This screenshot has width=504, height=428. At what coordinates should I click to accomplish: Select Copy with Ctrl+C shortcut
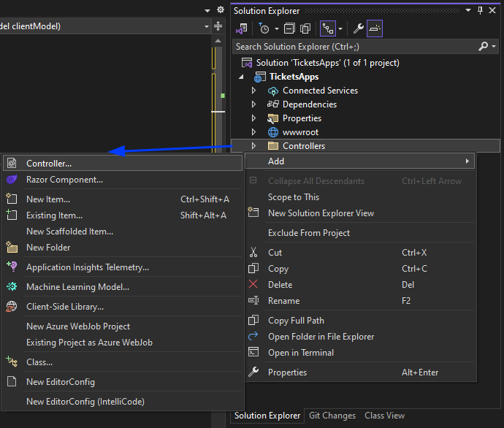359,269
